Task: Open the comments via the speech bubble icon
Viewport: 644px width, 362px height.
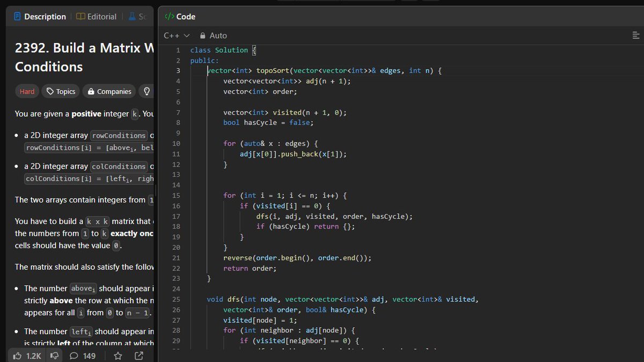Action: coord(74,356)
